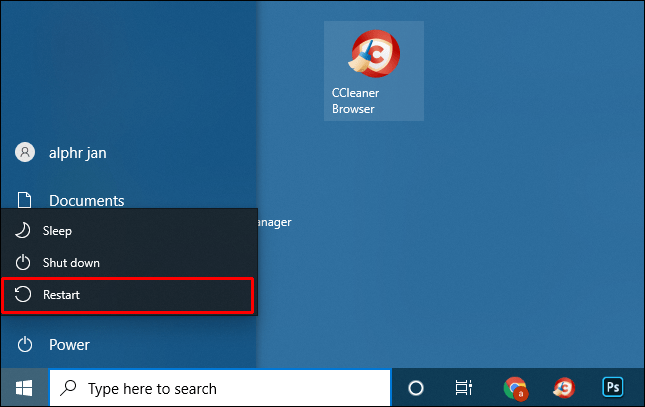
Task: Click the Power button in Start menu
Action: pos(128,345)
